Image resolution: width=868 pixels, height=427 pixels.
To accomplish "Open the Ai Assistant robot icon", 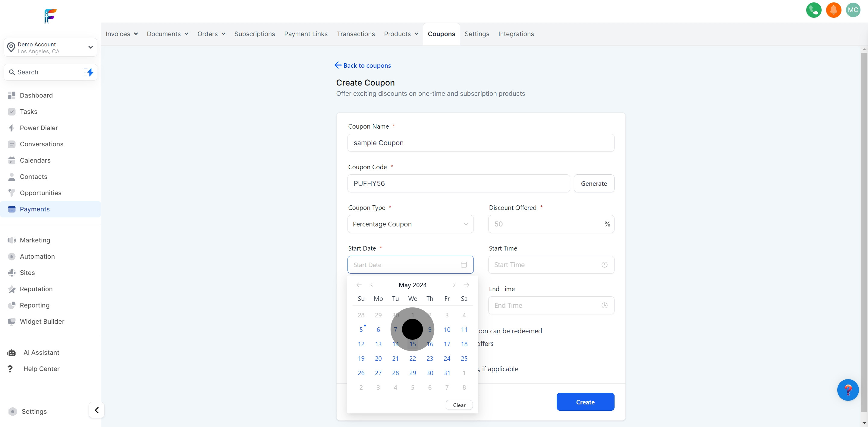I will [12, 353].
